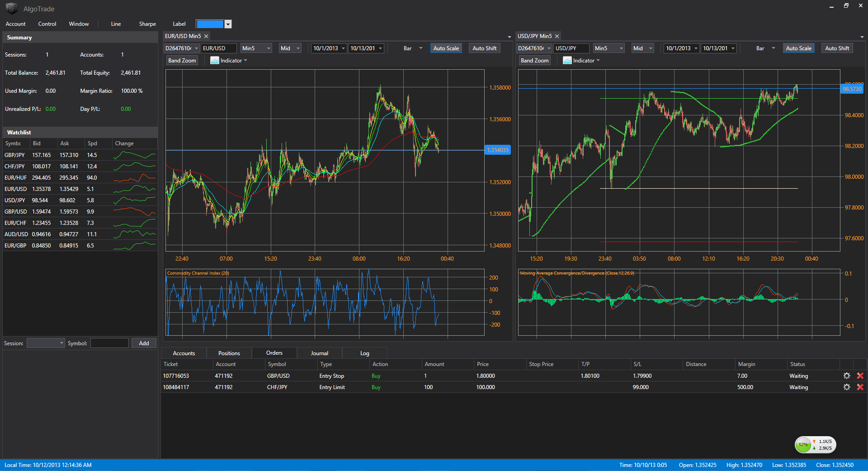Cancel the CHF/JPY order with red X
The width and height of the screenshot is (868, 471).
coord(860,387)
